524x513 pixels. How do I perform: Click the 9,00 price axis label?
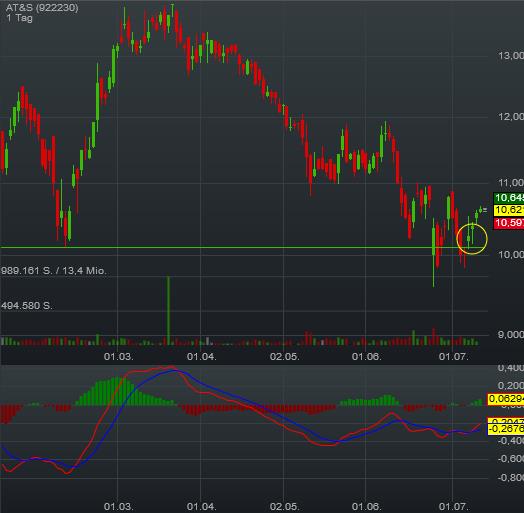(511, 335)
